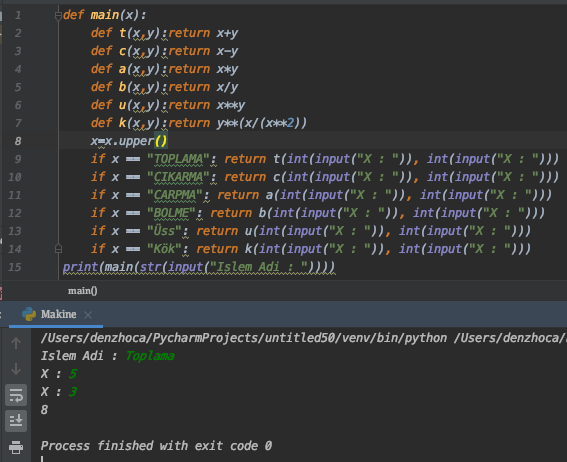Click the console input value 5
The image size is (567, 462).
coord(73,374)
